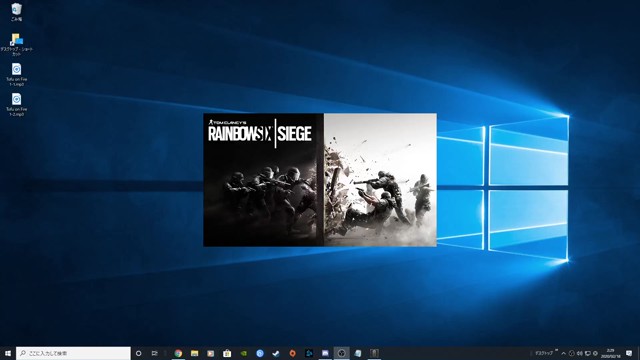
Task: Launch Steam from the taskbar
Action: tap(276, 353)
